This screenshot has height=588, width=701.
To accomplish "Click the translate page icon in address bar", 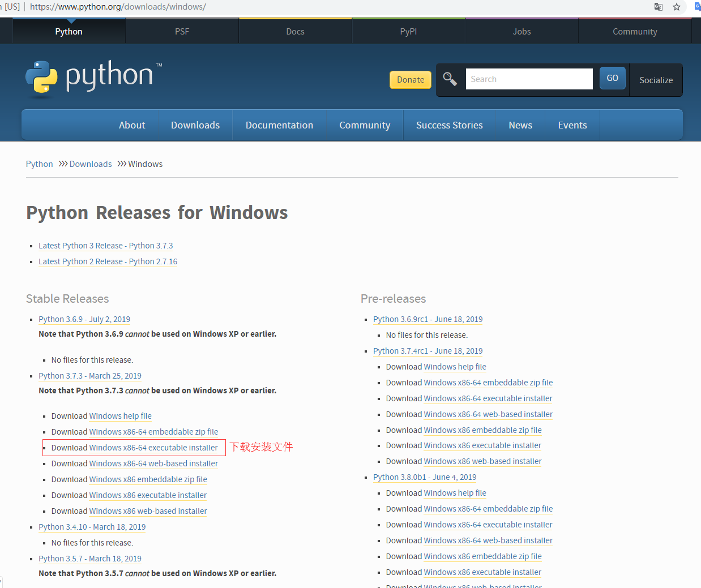I will [658, 7].
